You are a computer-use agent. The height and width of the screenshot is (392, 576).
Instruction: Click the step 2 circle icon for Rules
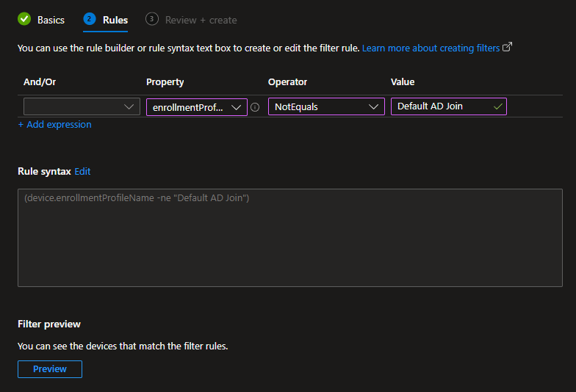90,19
